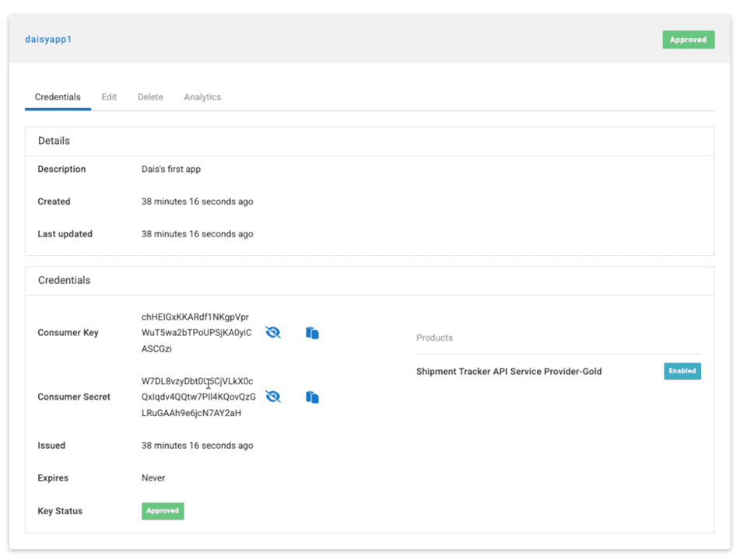Image resolution: width=747 pixels, height=560 pixels.
Task: Copy the Consumer Key to clipboard
Action: point(312,333)
